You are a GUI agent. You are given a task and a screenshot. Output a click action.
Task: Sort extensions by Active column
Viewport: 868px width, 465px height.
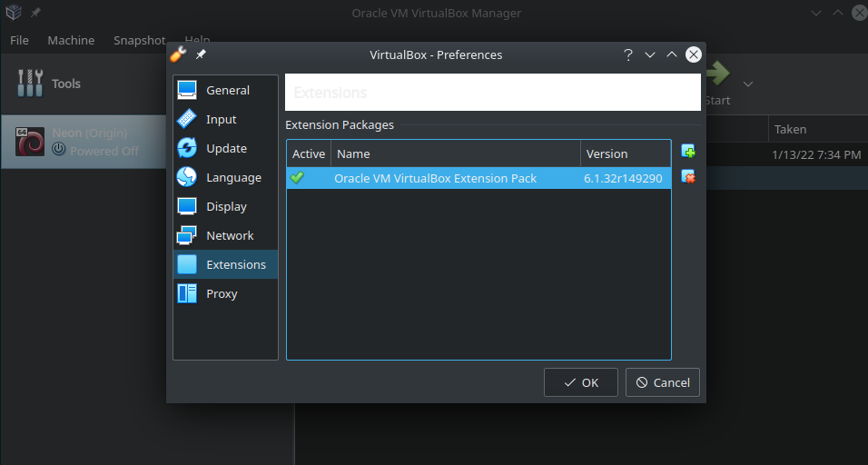309,153
